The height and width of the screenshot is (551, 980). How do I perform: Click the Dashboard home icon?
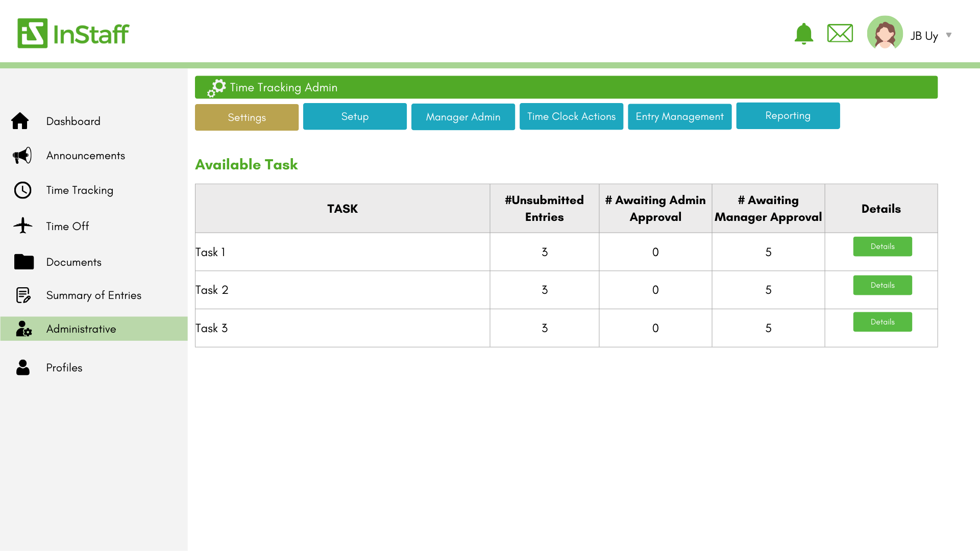(x=20, y=121)
